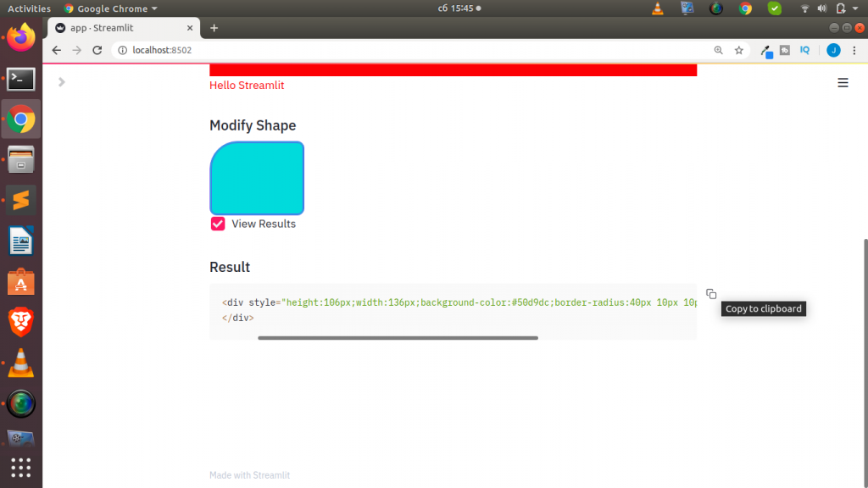Bookmark this page with the star
Screen dimensions: 868x488
(738, 50)
